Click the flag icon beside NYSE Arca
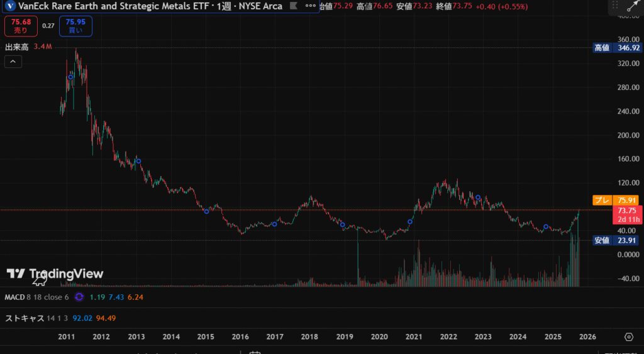Image resolution: width=644 pixels, height=354 pixels. pyautogui.click(x=292, y=6)
